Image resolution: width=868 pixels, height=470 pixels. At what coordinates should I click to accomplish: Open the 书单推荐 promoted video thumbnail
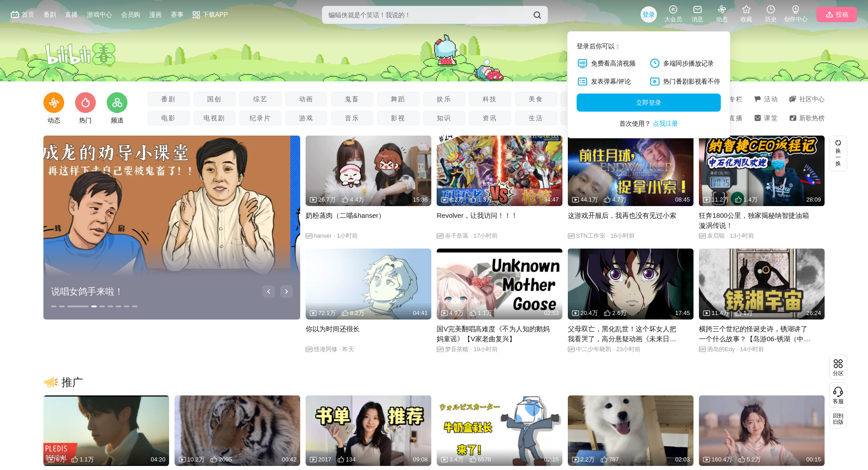tap(368, 431)
